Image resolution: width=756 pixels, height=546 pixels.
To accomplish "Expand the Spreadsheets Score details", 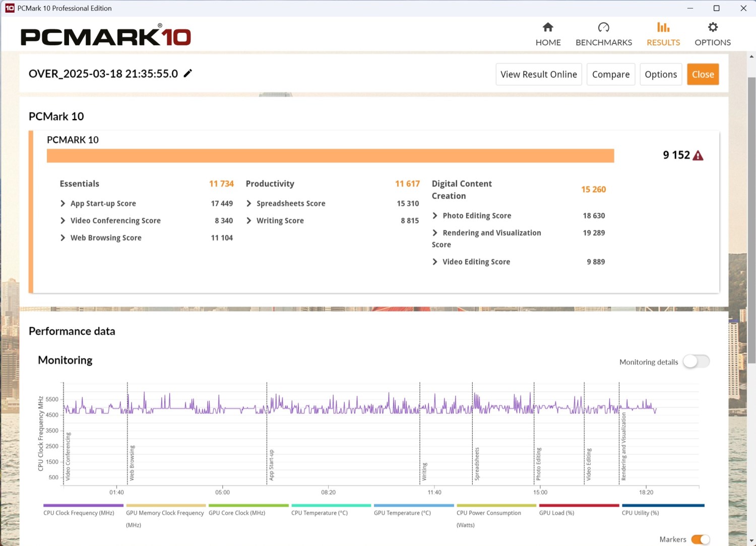I will click(x=249, y=204).
